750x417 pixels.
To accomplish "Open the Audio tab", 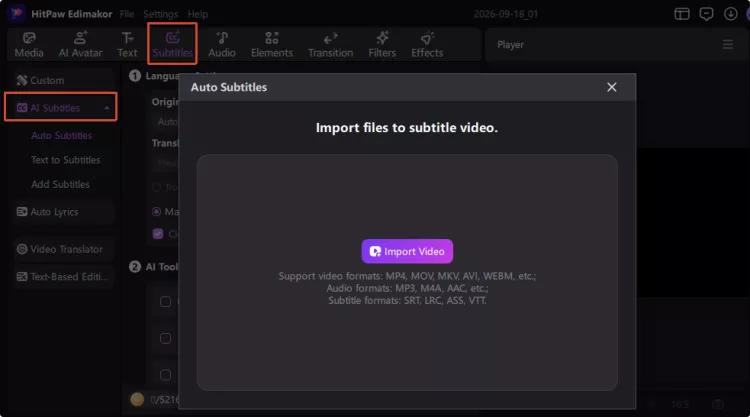I will coord(222,44).
